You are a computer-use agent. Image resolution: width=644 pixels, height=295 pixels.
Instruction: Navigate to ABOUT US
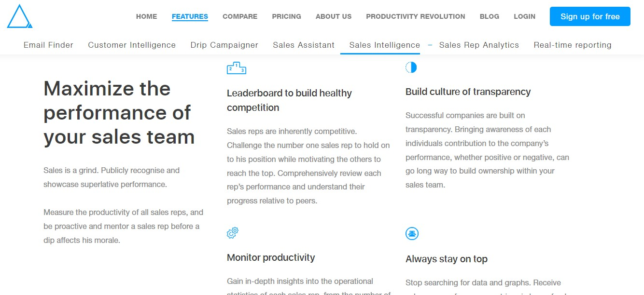coord(334,16)
